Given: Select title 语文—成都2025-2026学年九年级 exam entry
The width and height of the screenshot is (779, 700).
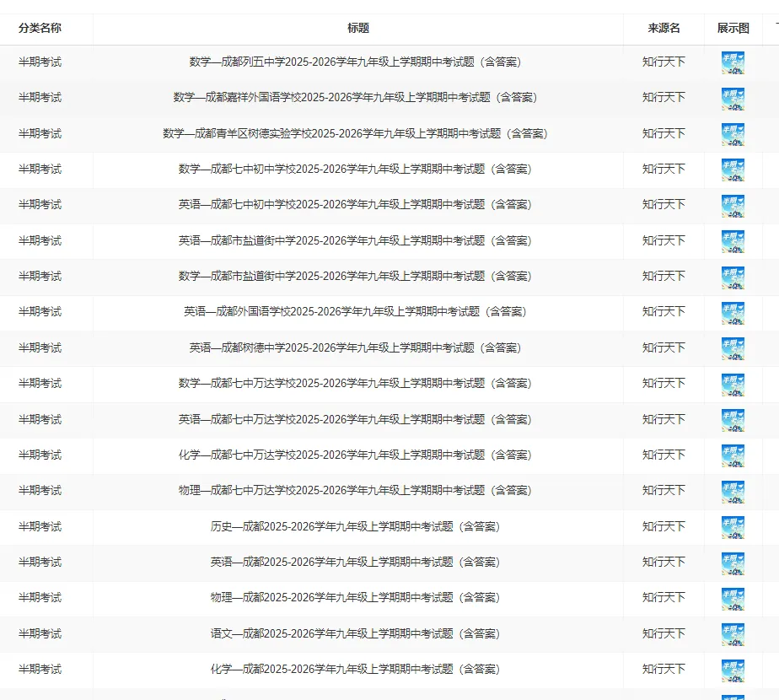Looking at the screenshot, I should click(355, 633).
